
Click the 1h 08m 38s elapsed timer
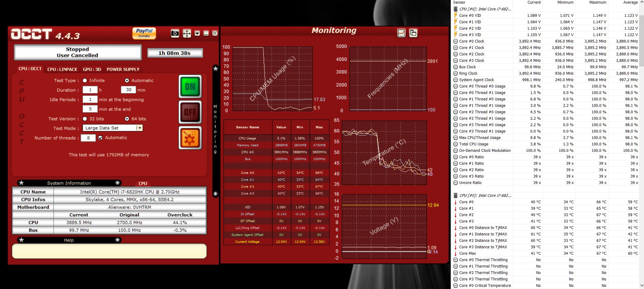[x=175, y=53]
